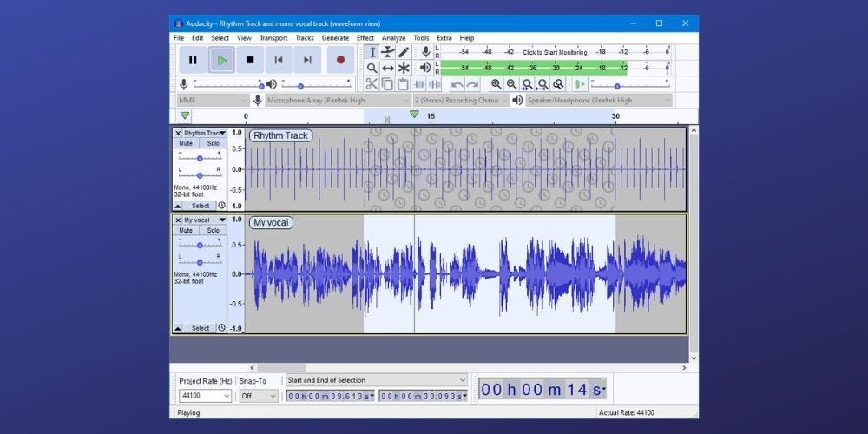The width and height of the screenshot is (868, 434).
Task: Open the Project Rate 44100 dropdown
Action: coord(206,396)
